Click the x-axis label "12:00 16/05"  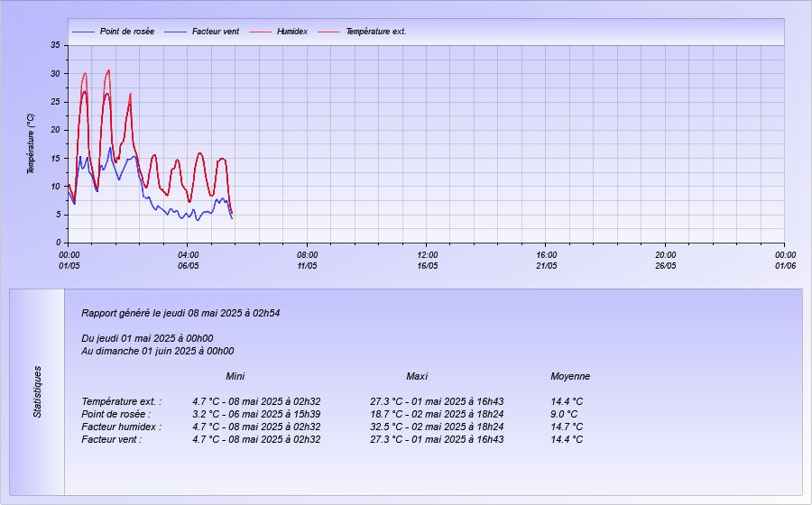(428, 261)
